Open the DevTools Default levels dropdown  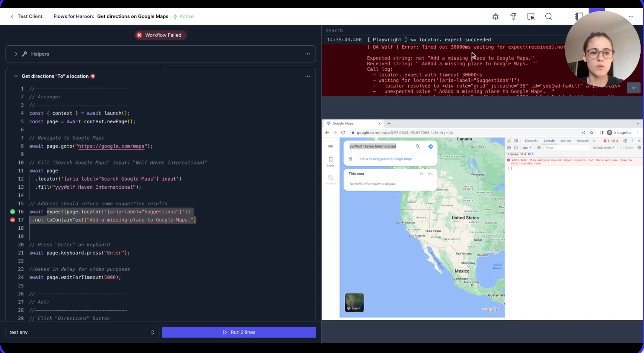[603, 148]
